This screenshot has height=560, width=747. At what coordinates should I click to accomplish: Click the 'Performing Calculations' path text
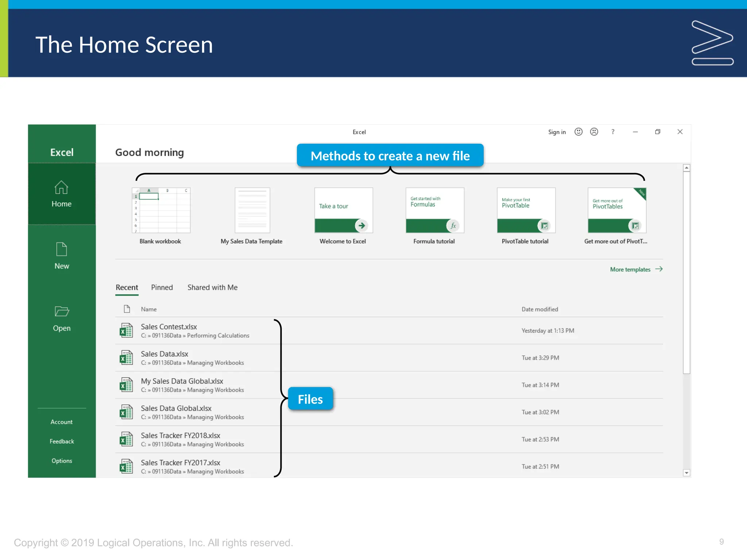click(218, 335)
